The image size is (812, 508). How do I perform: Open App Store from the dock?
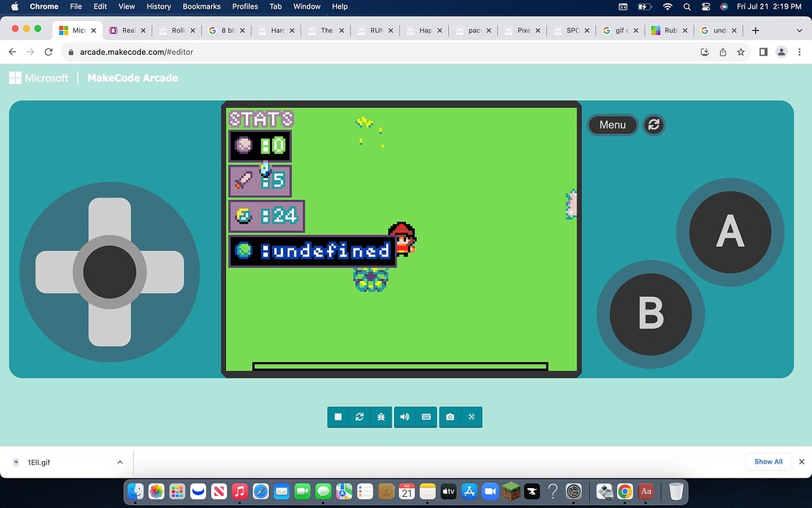[x=469, y=491]
